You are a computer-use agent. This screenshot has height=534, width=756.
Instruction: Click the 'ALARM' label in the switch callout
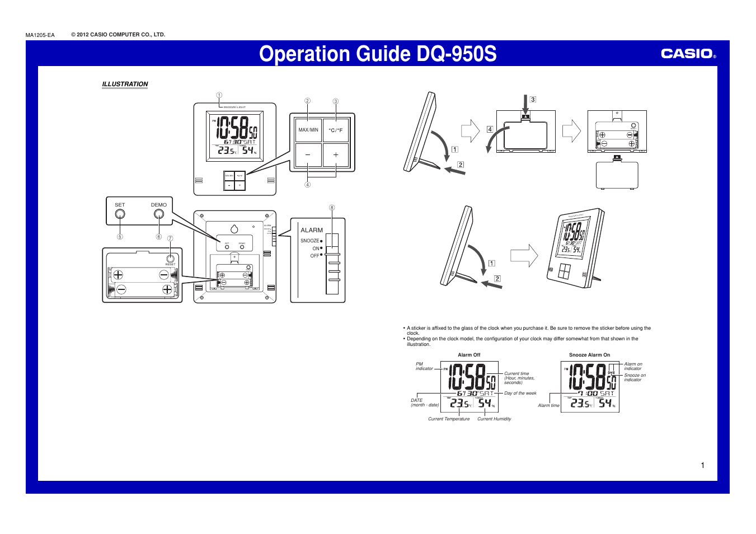(x=312, y=230)
